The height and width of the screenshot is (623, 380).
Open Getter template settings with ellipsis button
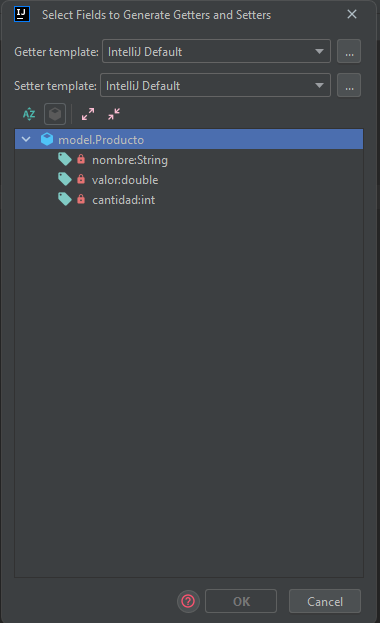click(x=349, y=51)
